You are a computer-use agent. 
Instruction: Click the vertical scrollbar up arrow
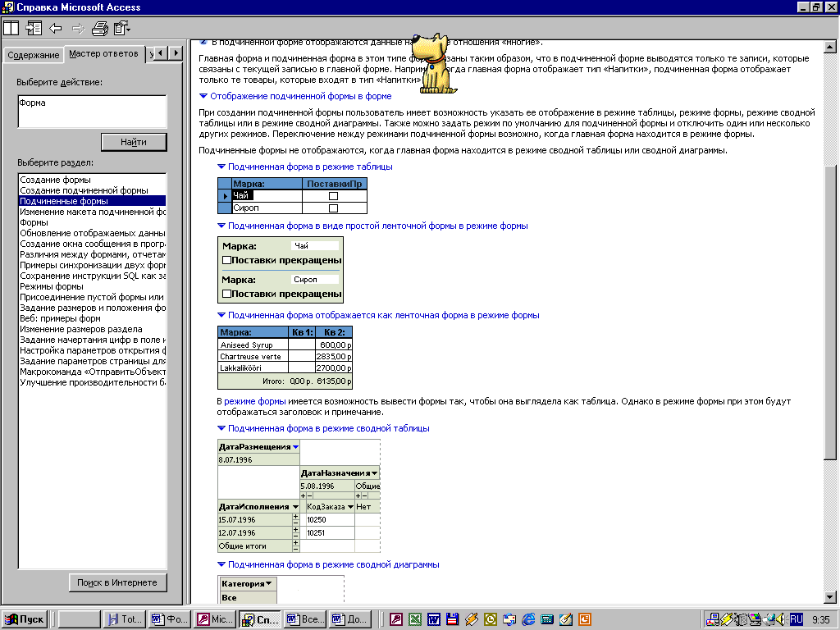click(830, 47)
